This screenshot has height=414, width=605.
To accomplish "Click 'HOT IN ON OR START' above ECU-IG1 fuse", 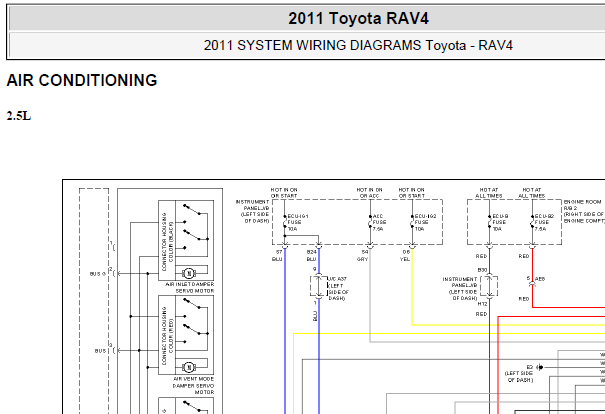I will pos(284,193).
